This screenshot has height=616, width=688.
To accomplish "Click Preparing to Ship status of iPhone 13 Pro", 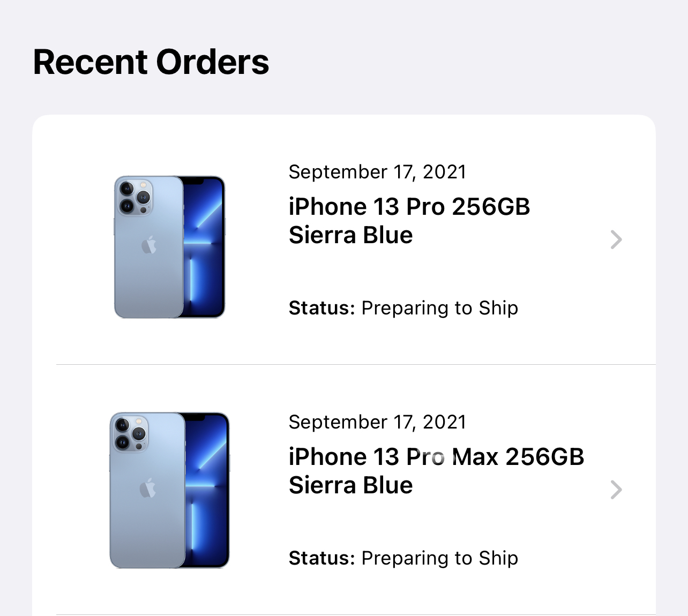I will click(440, 308).
